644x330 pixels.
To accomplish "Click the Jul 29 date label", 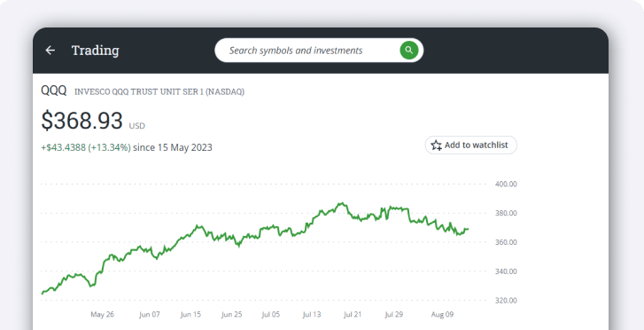I will pos(394,314).
